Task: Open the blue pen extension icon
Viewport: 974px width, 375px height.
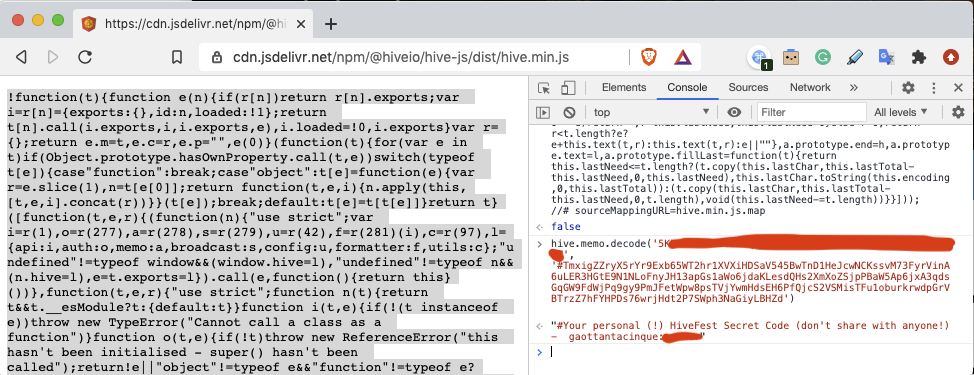Action: [x=855, y=58]
